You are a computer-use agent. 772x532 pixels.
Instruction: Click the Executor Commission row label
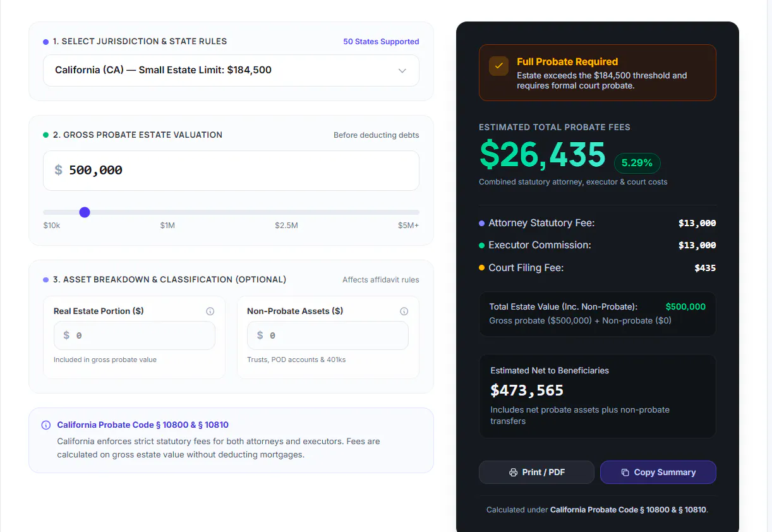pos(540,245)
